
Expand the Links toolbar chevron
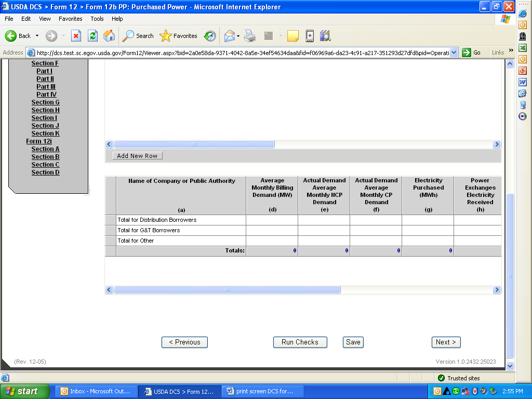point(511,50)
